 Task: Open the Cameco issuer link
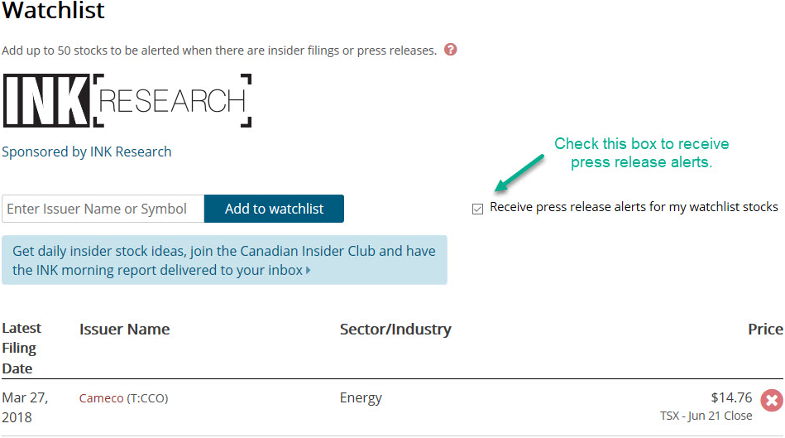[x=101, y=398]
